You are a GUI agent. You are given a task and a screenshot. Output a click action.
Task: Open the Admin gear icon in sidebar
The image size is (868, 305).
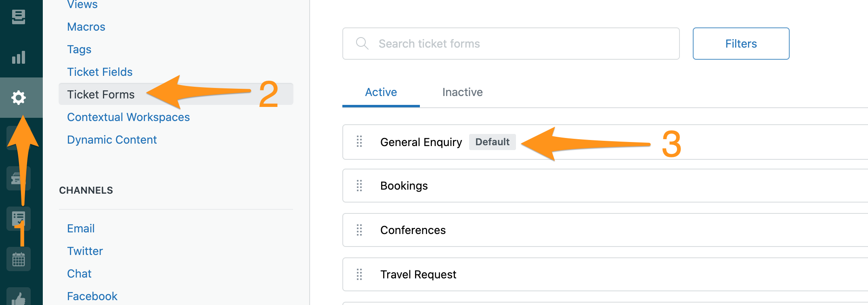pos(19,98)
